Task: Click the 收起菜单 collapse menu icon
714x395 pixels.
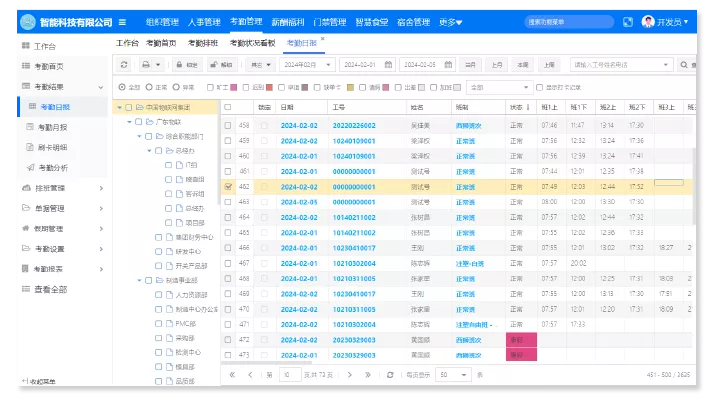Action: (25, 381)
